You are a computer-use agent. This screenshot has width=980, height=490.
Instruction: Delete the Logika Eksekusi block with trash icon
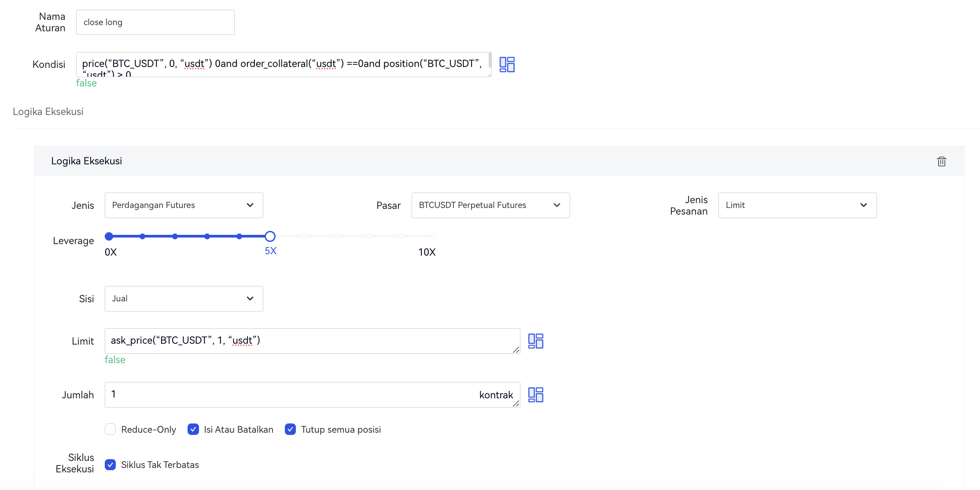point(941,161)
